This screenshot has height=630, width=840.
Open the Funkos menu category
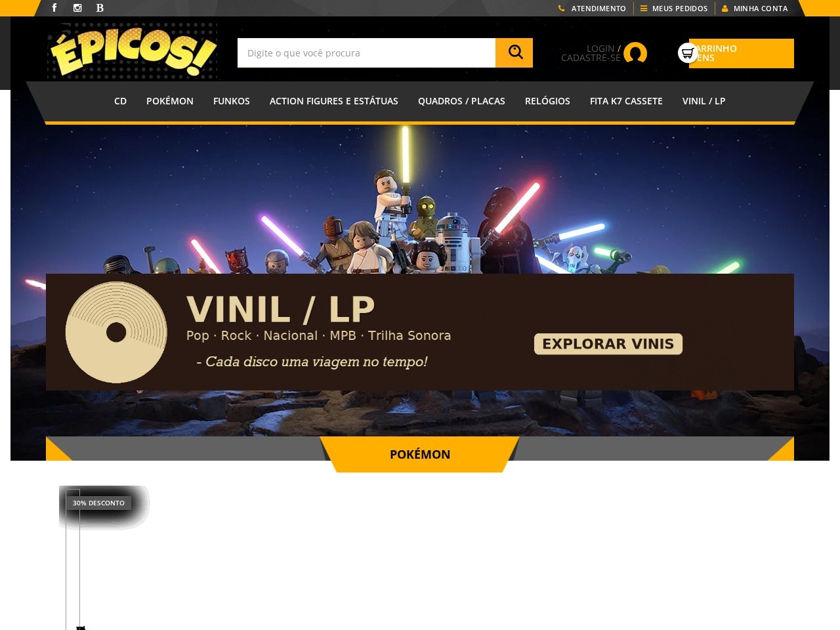click(x=232, y=101)
